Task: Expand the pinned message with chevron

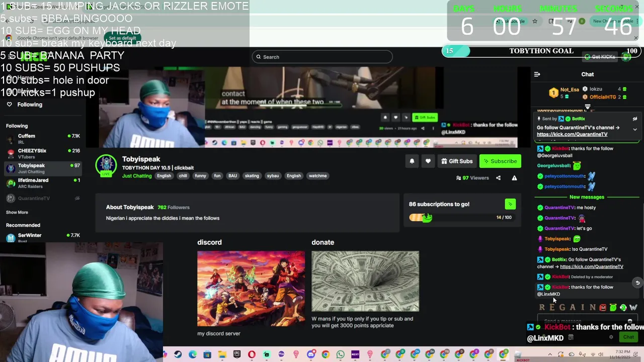Action: coord(635,129)
